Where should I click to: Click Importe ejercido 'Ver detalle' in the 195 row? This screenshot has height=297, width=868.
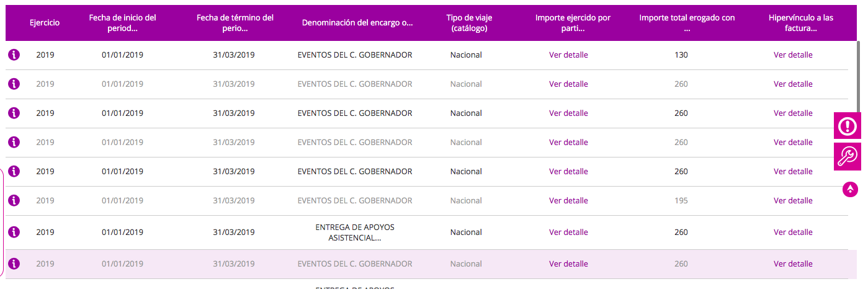click(x=568, y=200)
